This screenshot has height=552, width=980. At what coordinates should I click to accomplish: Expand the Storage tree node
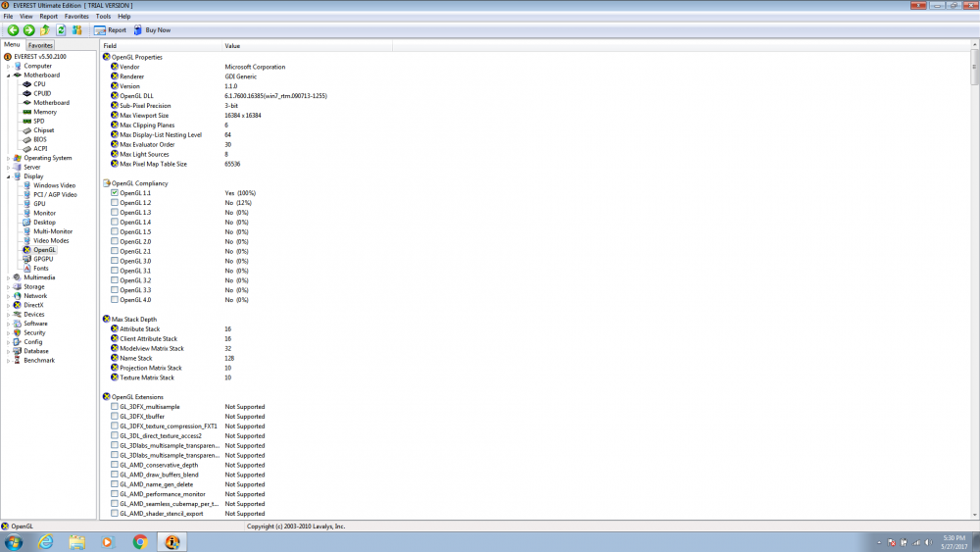[x=8, y=287]
